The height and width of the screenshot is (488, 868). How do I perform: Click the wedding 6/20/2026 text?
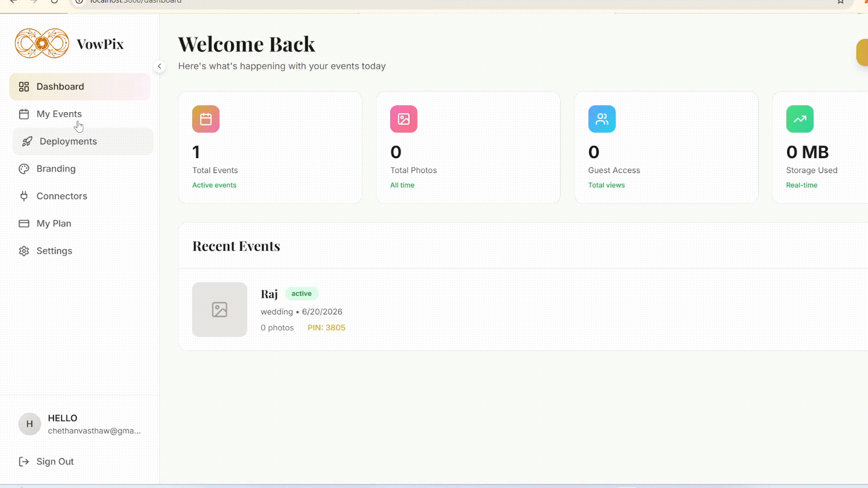[302, 312]
